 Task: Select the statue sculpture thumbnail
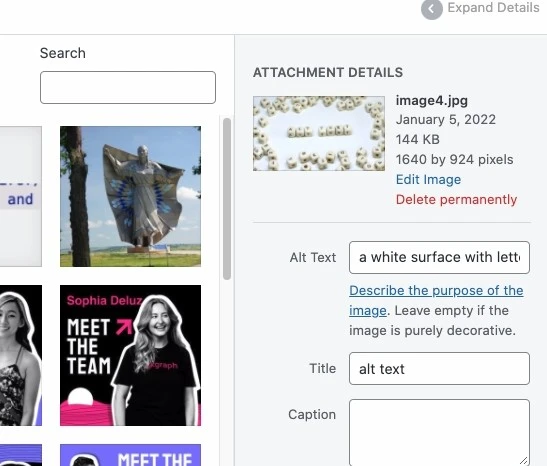click(x=130, y=196)
